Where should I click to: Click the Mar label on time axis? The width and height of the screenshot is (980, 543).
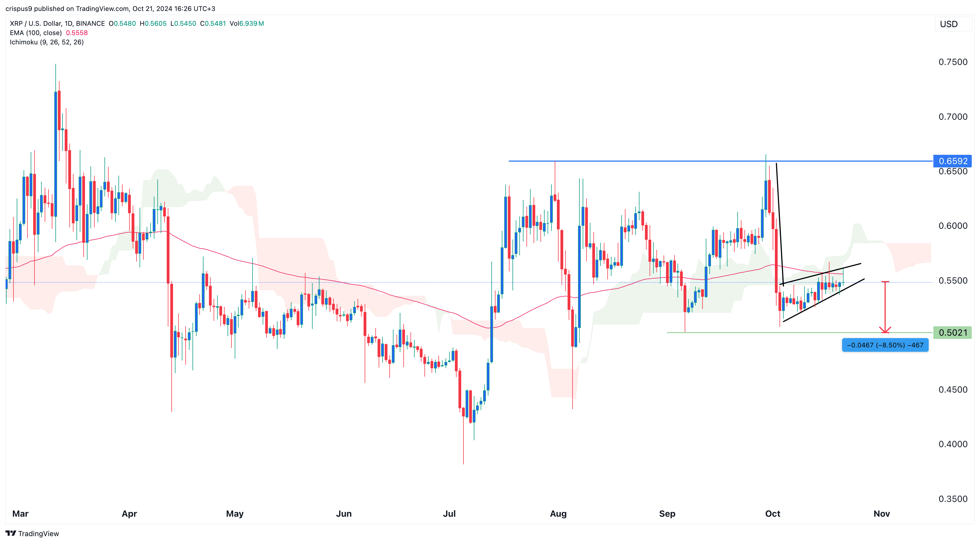tap(20, 514)
